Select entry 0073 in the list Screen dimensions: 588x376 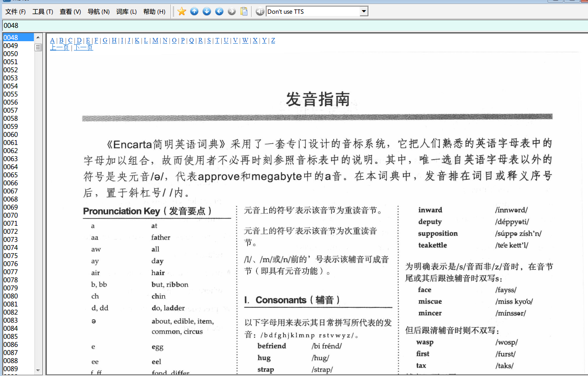pos(18,239)
